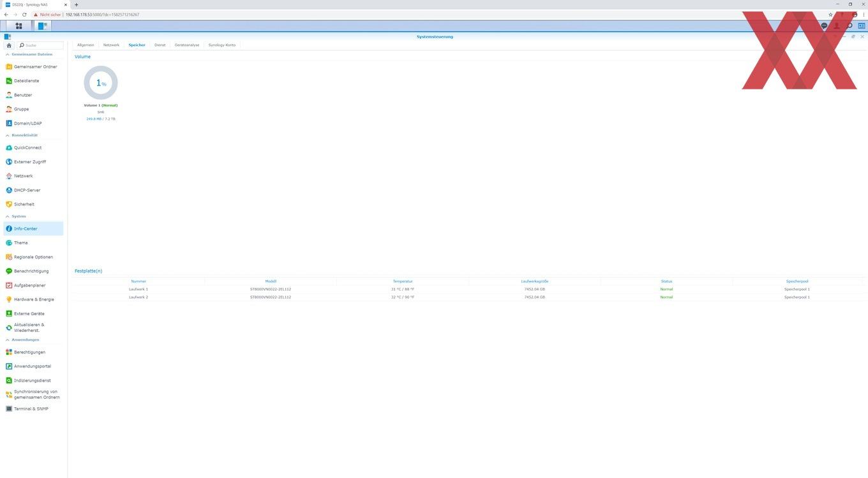Open the browser three-dot menu

[863, 14]
